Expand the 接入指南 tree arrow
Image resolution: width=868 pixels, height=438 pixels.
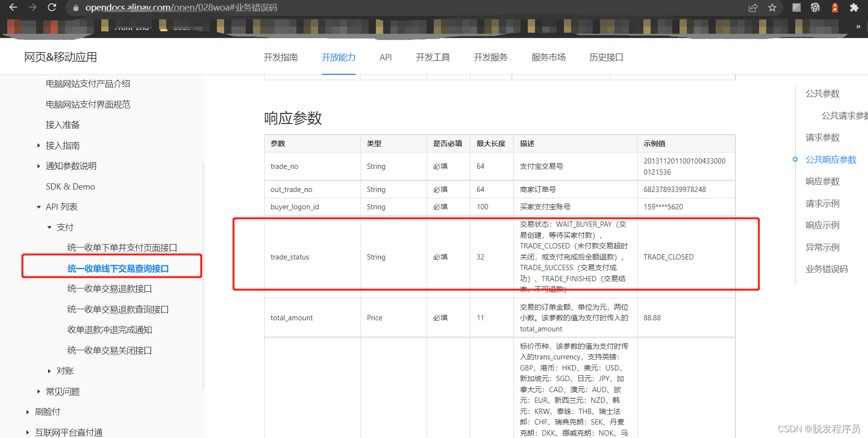pyautogui.click(x=39, y=146)
